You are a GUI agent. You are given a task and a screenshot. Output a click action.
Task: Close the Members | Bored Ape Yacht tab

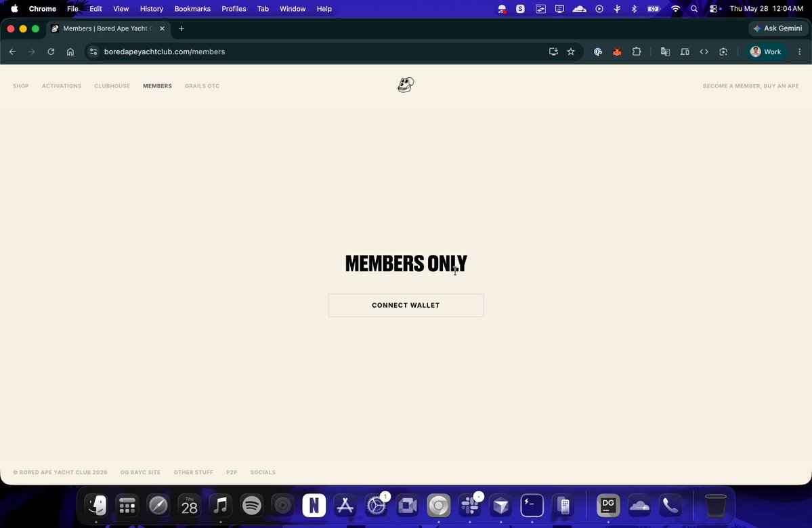click(162, 28)
